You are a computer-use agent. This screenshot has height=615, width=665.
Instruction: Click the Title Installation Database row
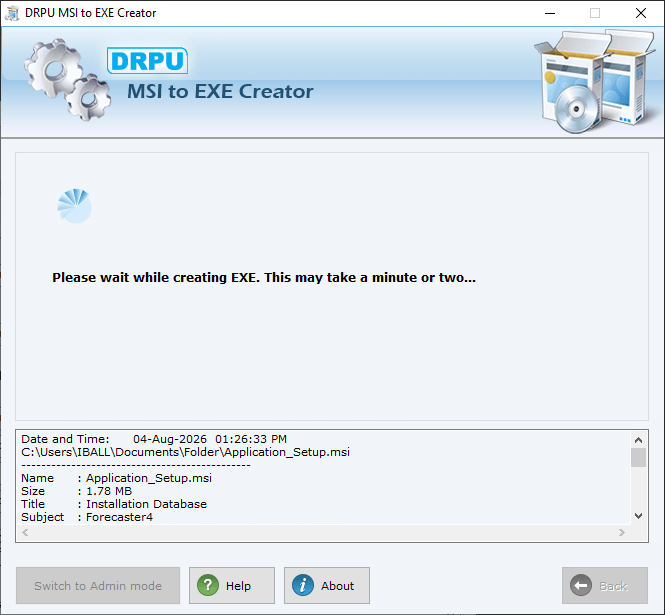(114, 504)
